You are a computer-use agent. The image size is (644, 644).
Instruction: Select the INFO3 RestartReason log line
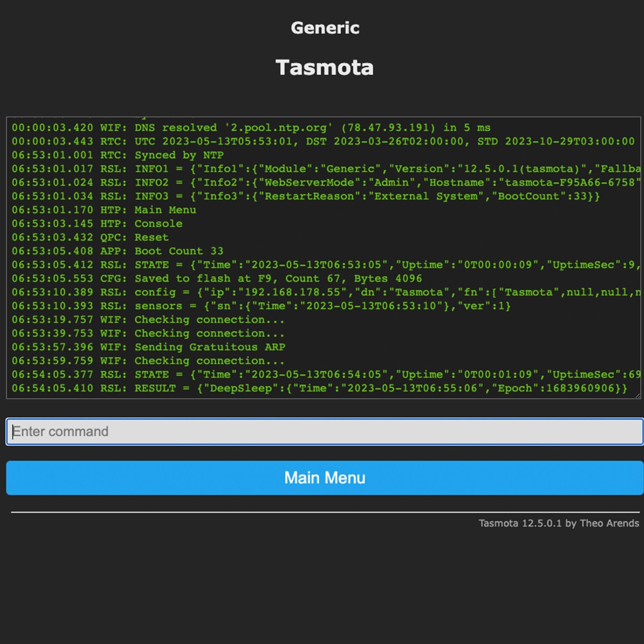click(x=306, y=196)
